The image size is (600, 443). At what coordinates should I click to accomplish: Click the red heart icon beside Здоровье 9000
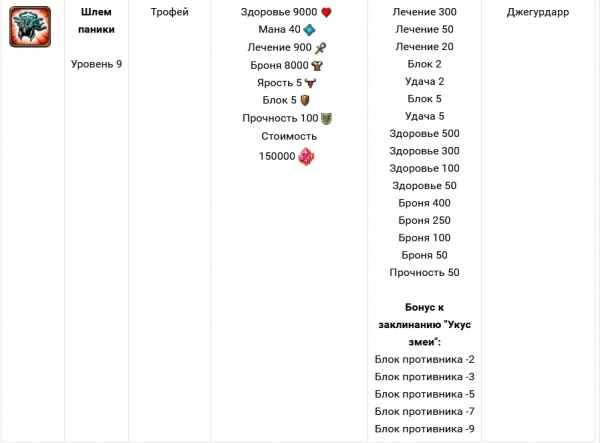tap(325, 12)
